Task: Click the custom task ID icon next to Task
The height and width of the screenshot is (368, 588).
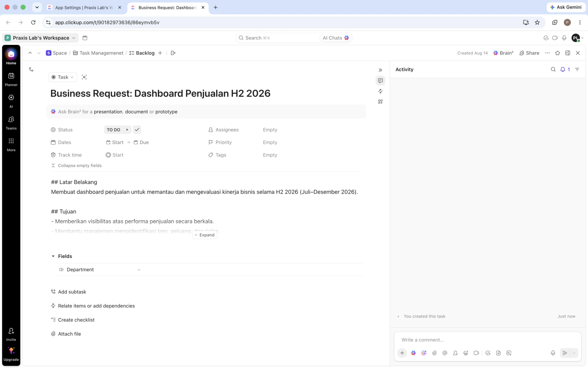Action: coord(84,77)
